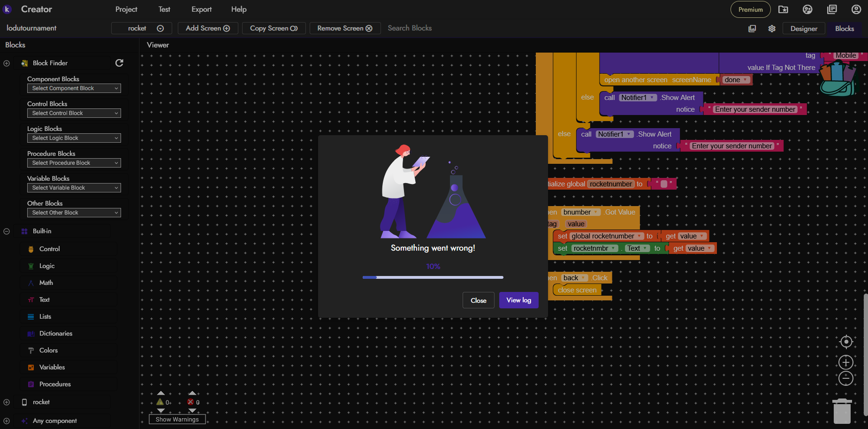Open the Select Logic Block dropdown
Viewport: 868px width, 429px height.
pyautogui.click(x=74, y=138)
